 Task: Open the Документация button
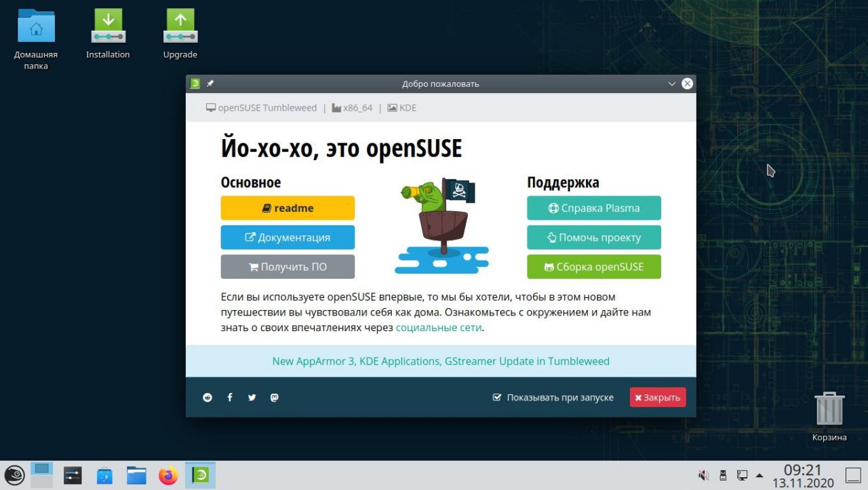click(288, 238)
